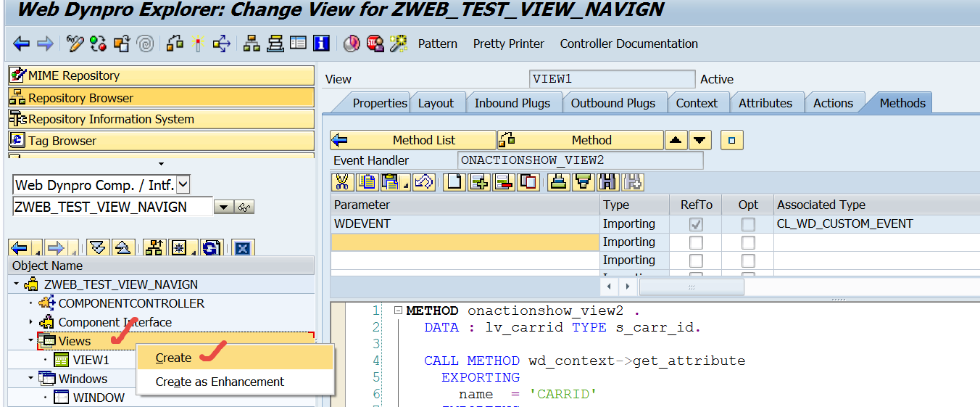Image resolution: width=980 pixels, height=407 pixels.
Task: Collapse the Views tree node
Action: pyautogui.click(x=31, y=341)
